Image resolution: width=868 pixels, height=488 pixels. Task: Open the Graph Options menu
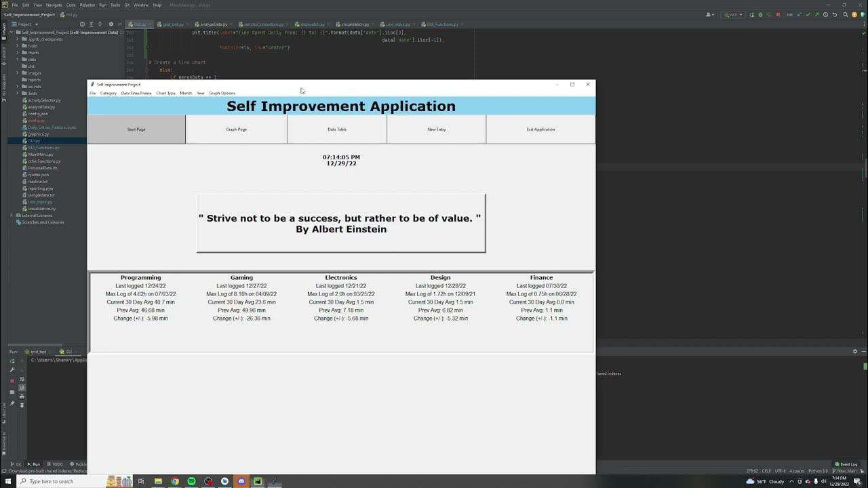[x=222, y=93]
